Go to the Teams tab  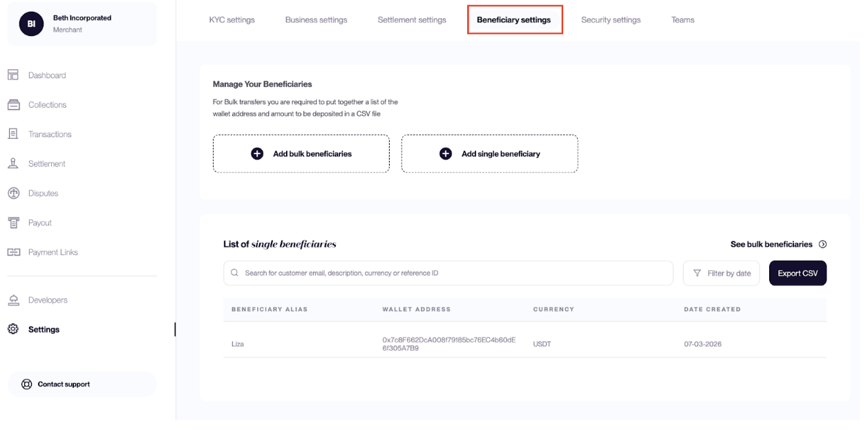(x=683, y=19)
